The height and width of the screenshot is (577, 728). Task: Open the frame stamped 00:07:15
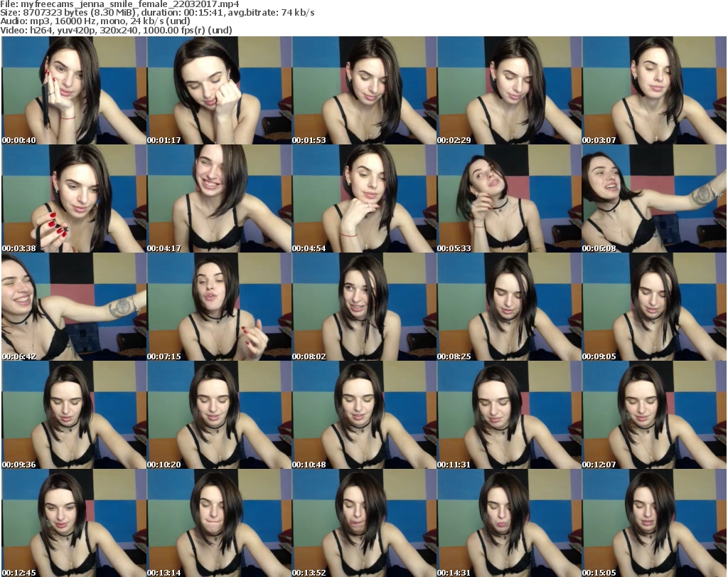tap(219, 307)
